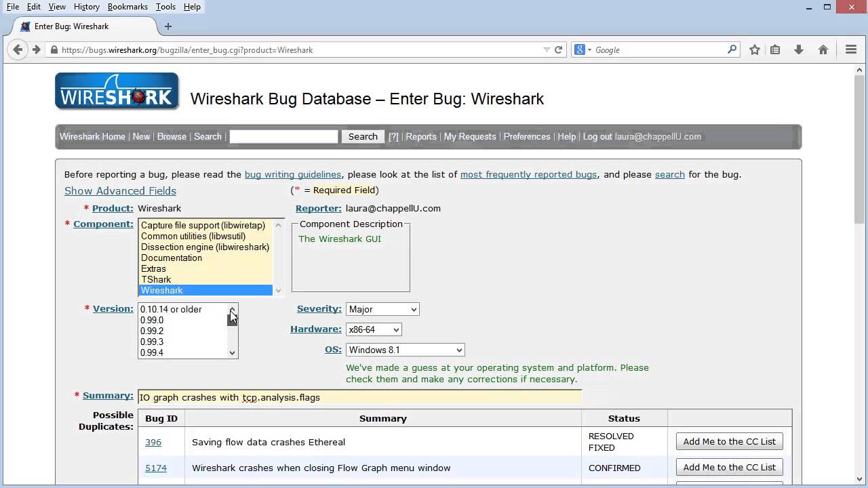The width and height of the screenshot is (868, 488).
Task: Go back with the browser back arrow
Action: [x=18, y=49]
